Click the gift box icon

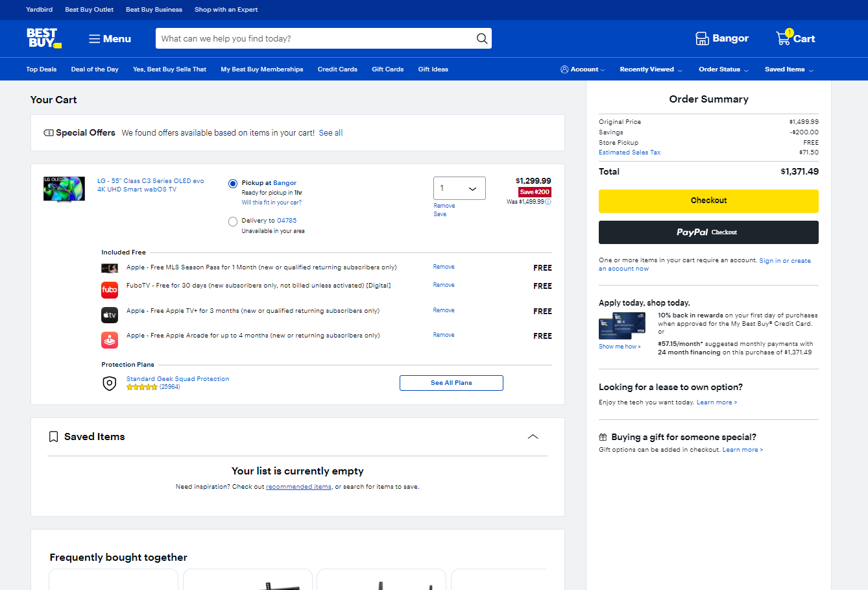603,437
